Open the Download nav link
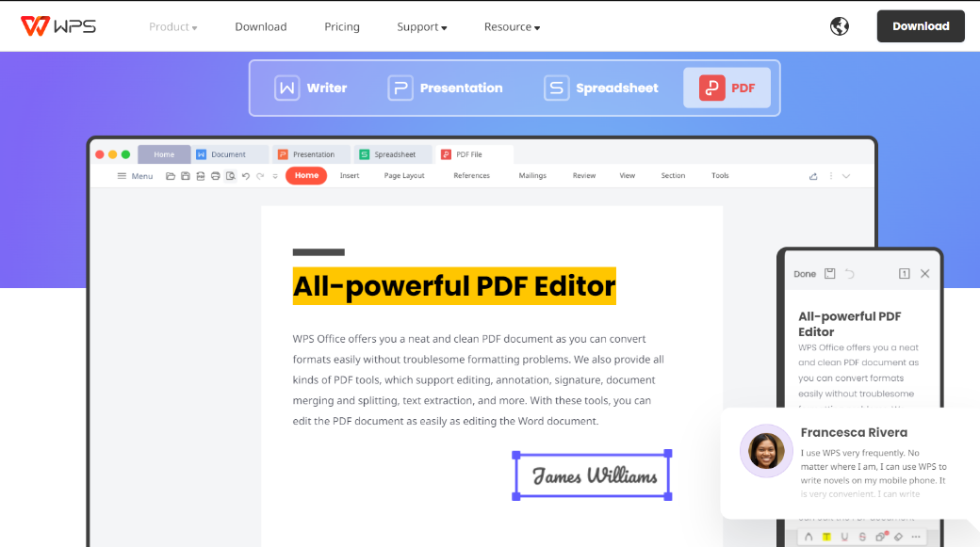 [261, 27]
